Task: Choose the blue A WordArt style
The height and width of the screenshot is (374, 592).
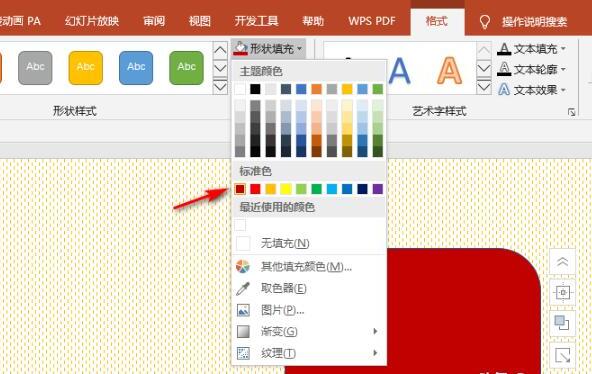Action: pyautogui.click(x=399, y=71)
